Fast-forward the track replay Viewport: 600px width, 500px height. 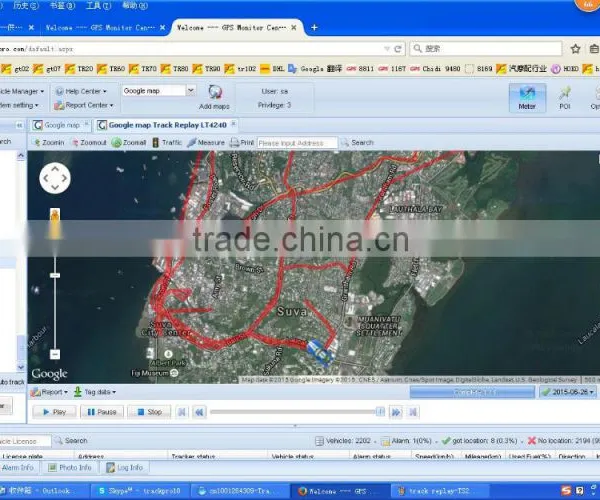(396, 412)
